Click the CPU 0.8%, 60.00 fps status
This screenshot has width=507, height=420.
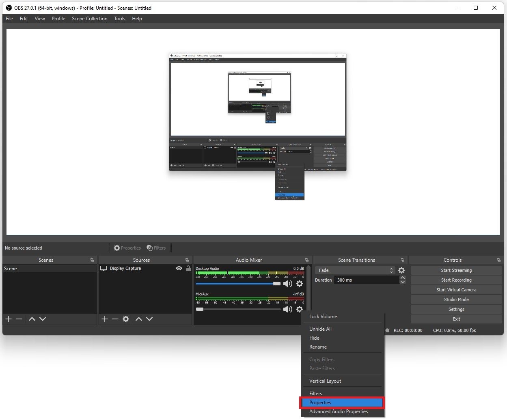tap(454, 330)
